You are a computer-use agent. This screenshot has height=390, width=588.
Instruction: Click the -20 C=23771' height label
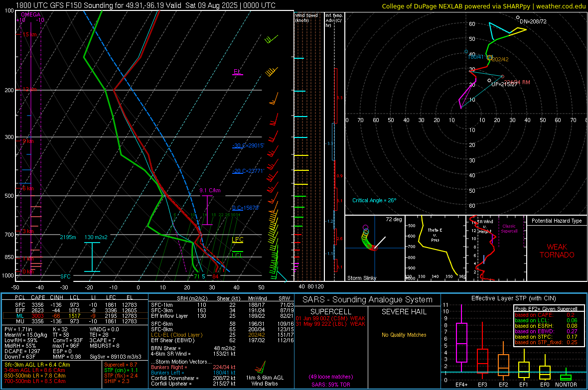(248, 171)
